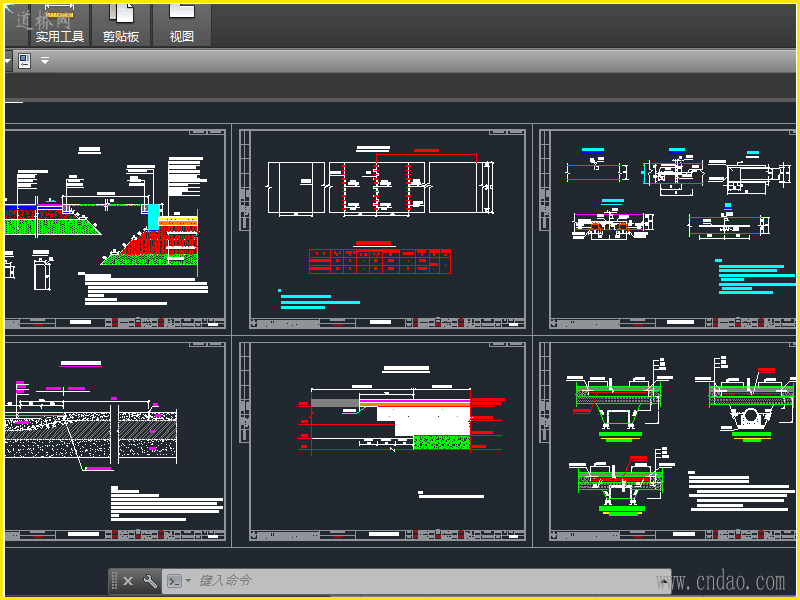The width and height of the screenshot is (800, 600).
Task: Select the red table in top-middle drawing sheet
Action: (380, 261)
